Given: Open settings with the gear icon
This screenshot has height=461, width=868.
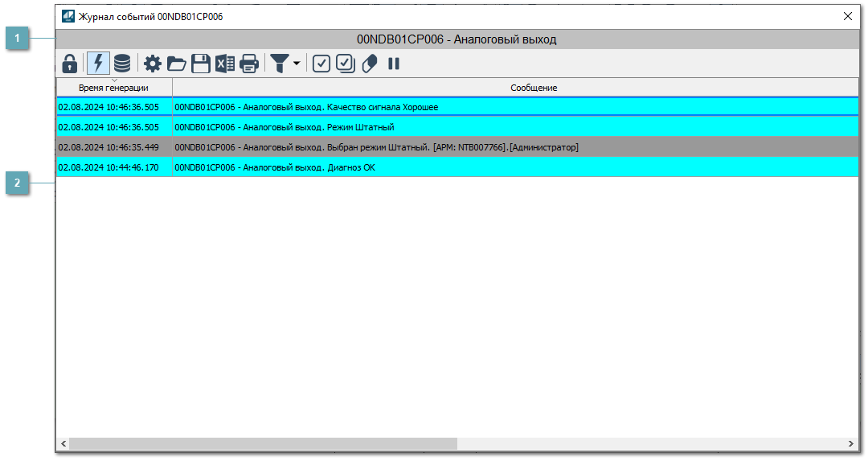Looking at the screenshot, I should pos(153,64).
